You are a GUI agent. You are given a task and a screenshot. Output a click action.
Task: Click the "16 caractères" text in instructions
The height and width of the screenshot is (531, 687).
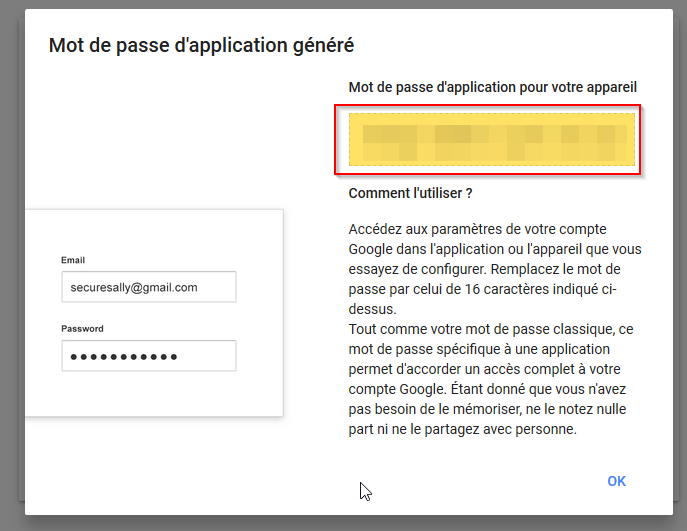tap(506, 289)
